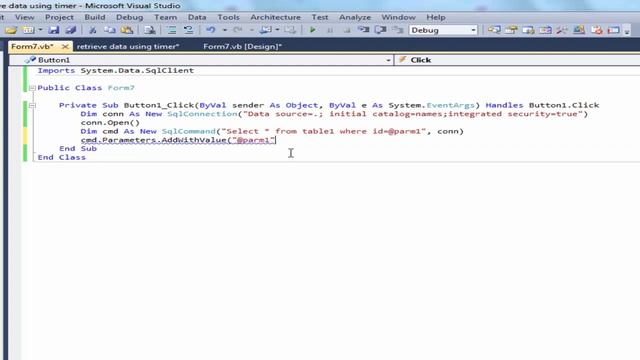Click the Save All icon
The image size is (640, 360).
coord(71,30)
